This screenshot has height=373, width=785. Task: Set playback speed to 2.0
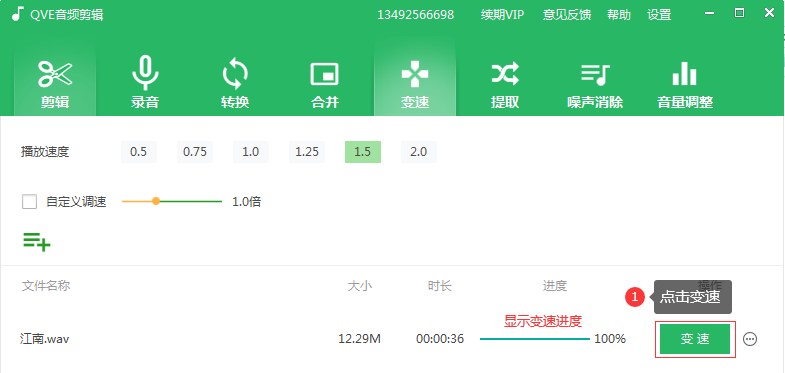tap(419, 152)
